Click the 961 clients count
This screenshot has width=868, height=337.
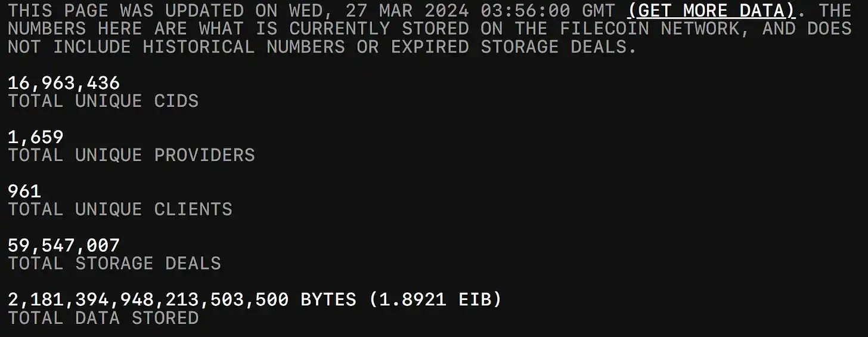(x=24, y=191)
